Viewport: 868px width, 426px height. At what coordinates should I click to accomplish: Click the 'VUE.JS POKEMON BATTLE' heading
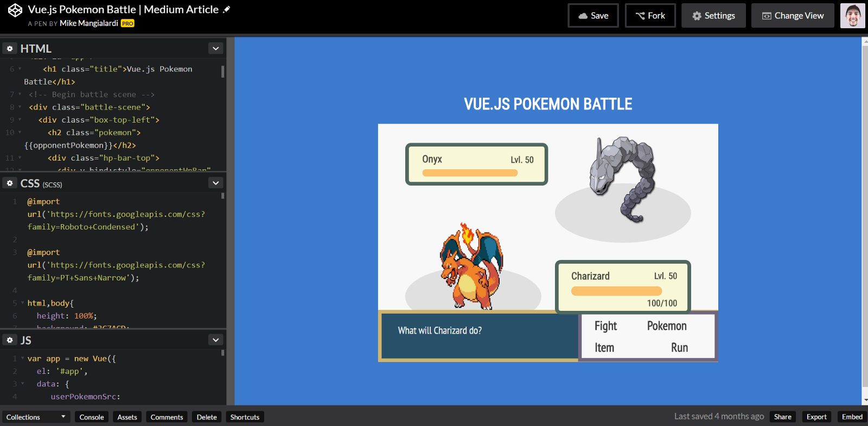tap(548, 104)
